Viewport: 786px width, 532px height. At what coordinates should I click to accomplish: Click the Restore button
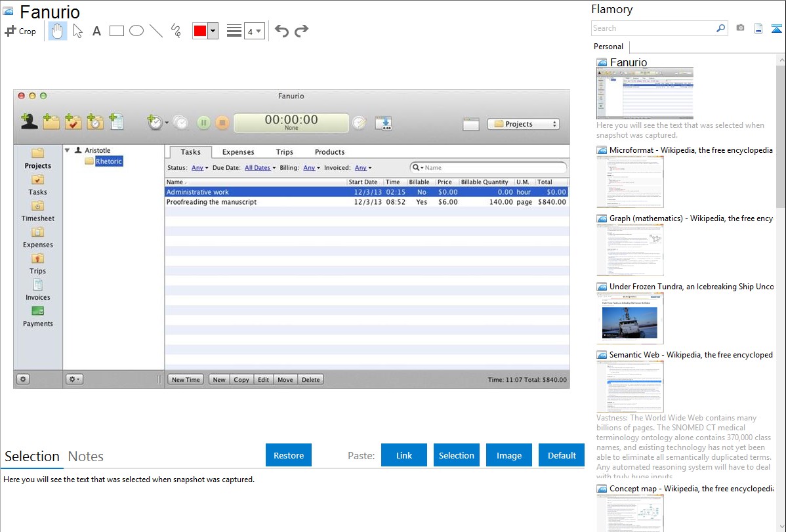point(289,455)
